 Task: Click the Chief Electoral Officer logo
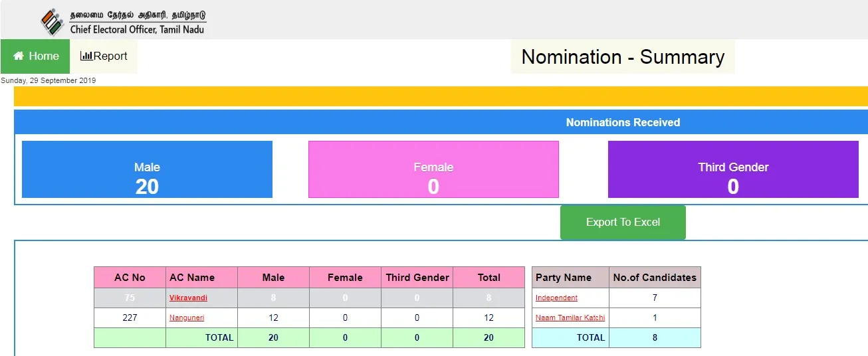click(x=124, y=22)
